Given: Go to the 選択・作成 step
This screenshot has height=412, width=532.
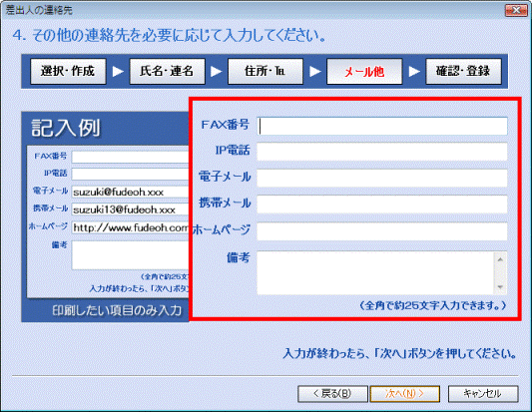Looking at the screenshot, I should click(68, 71).
